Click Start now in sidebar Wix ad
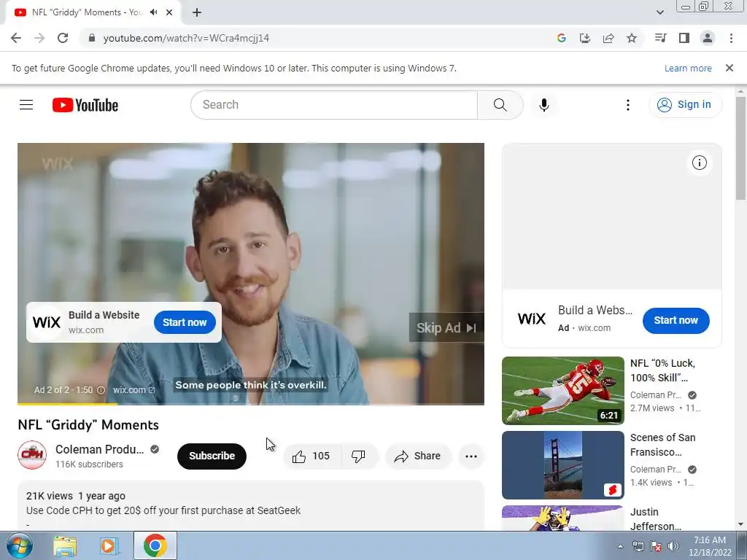The height and width of the screenshot is (560, 747). coord(676,321)
